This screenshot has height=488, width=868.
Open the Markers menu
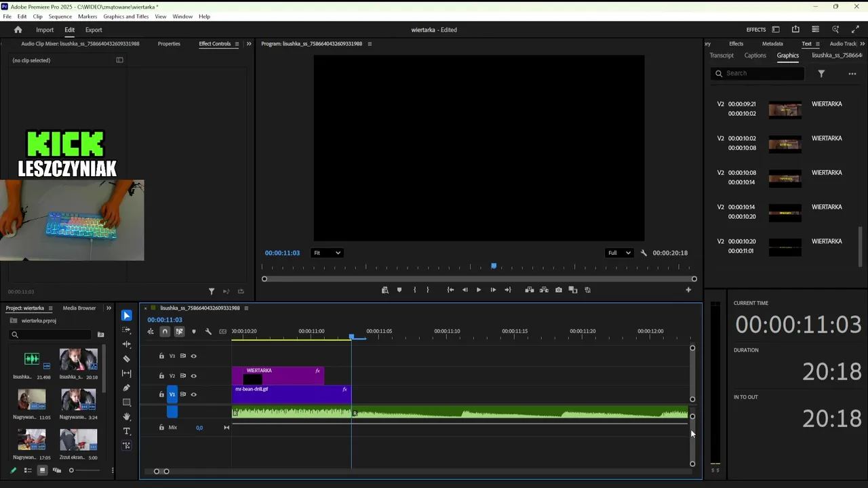pos(87,16)
